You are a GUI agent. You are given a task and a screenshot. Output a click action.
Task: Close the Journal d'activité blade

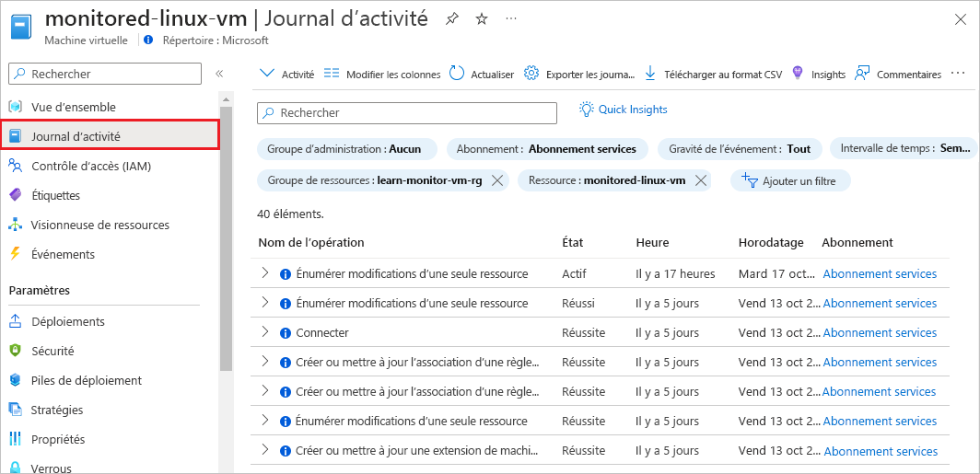961,19
